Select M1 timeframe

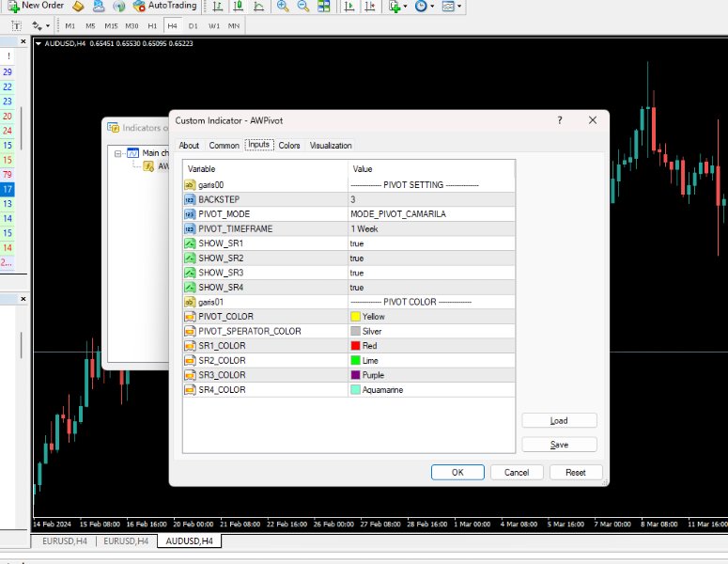(x=70, y=26)
